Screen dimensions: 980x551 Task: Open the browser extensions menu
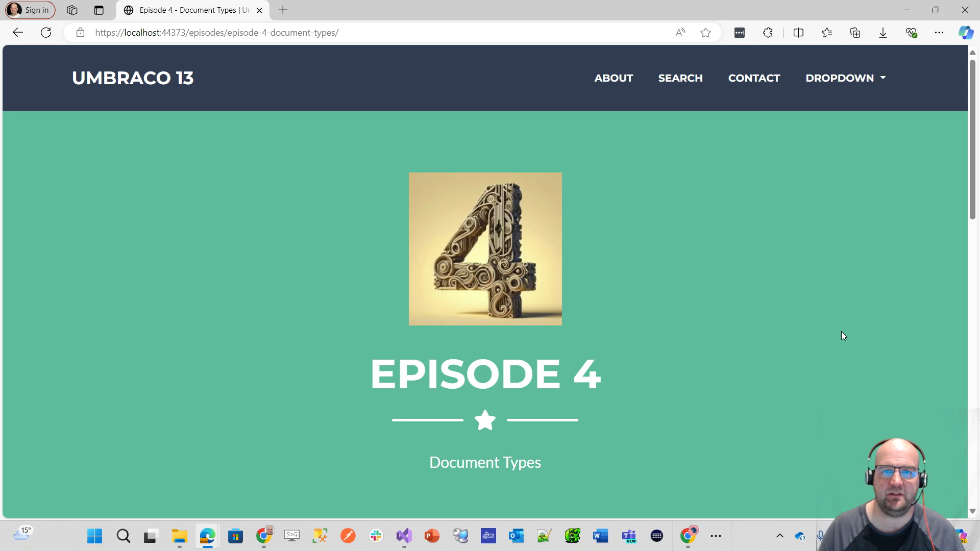coord(768,32)
